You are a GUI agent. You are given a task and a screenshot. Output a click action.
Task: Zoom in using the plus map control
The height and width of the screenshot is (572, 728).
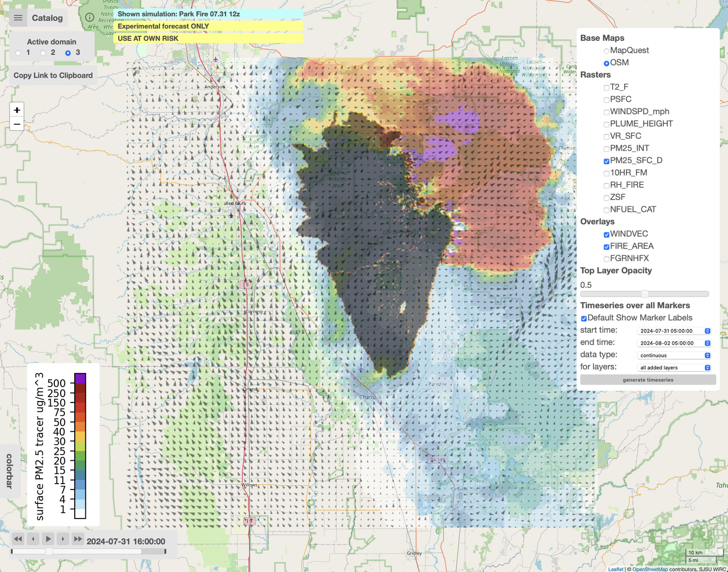click(17, 109)
